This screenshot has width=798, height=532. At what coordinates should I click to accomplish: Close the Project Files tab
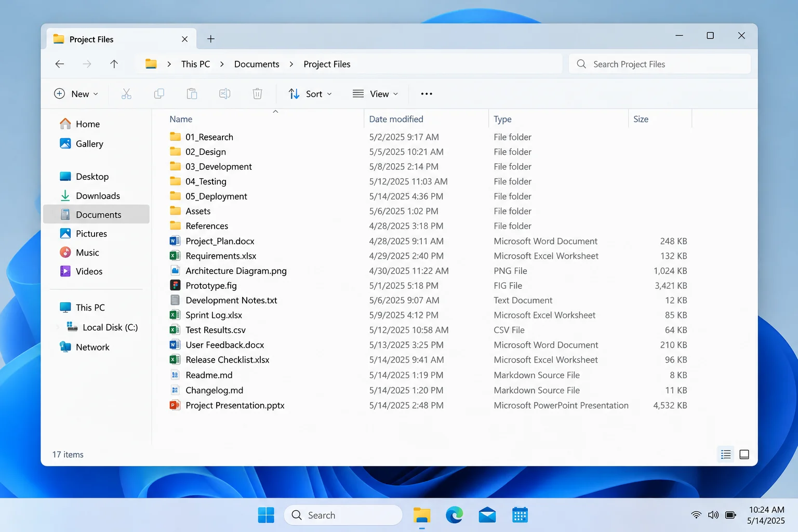pos(184,39)
